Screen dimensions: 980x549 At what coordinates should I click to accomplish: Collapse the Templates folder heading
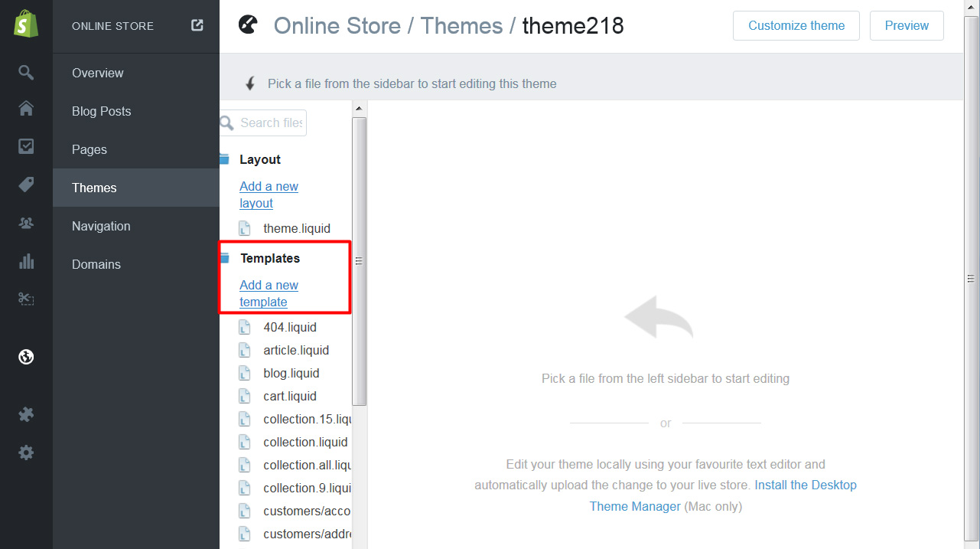pos(270,258)
